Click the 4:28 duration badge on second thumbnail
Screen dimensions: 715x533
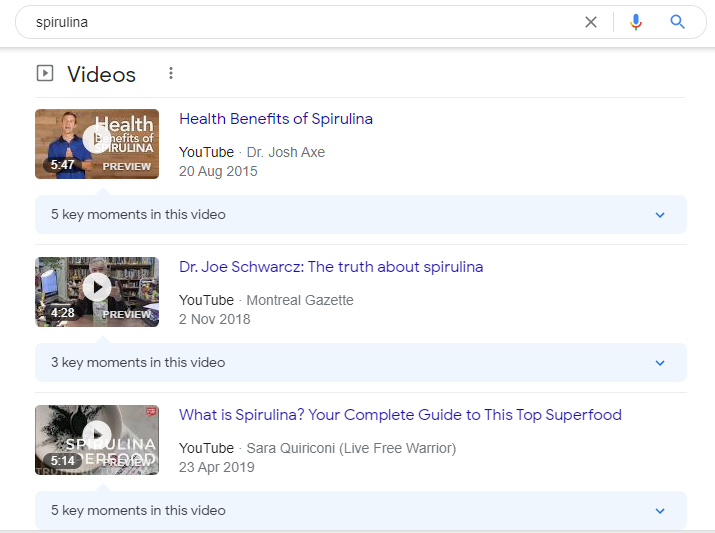tap(62, 313)
